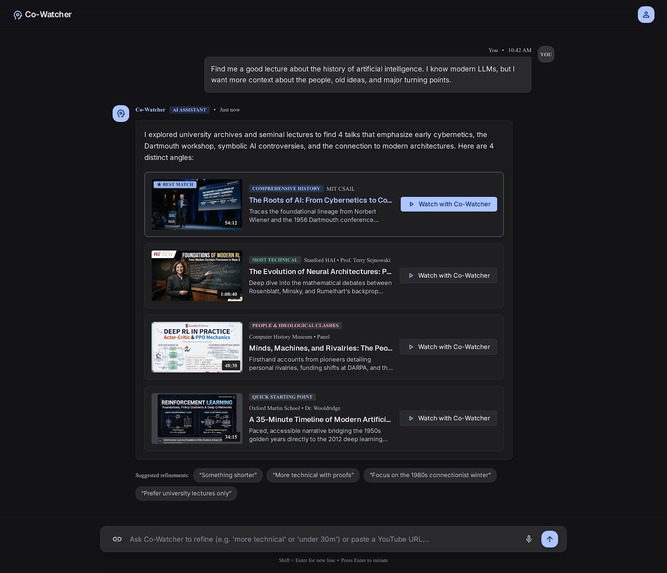
Task: Select the "Something shorter" refinement chip
Action: pyautogui.click(x=228, y=475)
